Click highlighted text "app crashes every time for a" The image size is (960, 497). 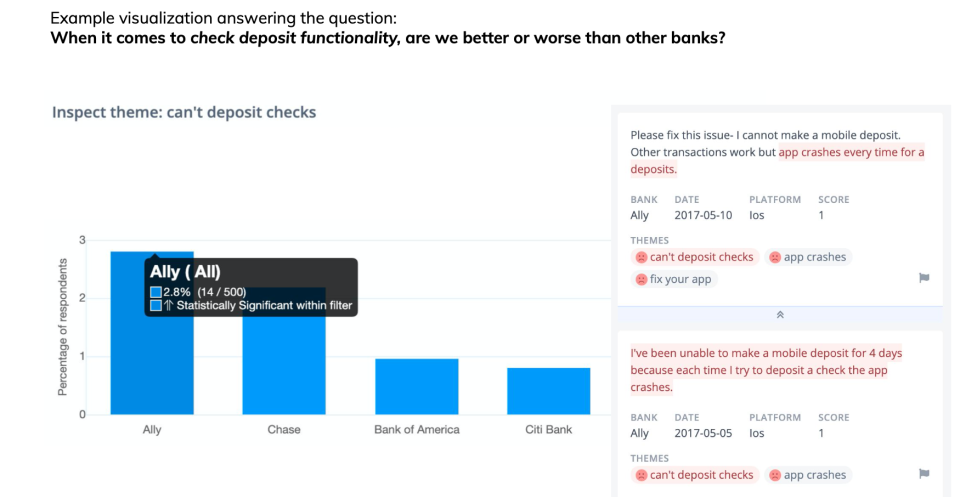tap(851, 153)
